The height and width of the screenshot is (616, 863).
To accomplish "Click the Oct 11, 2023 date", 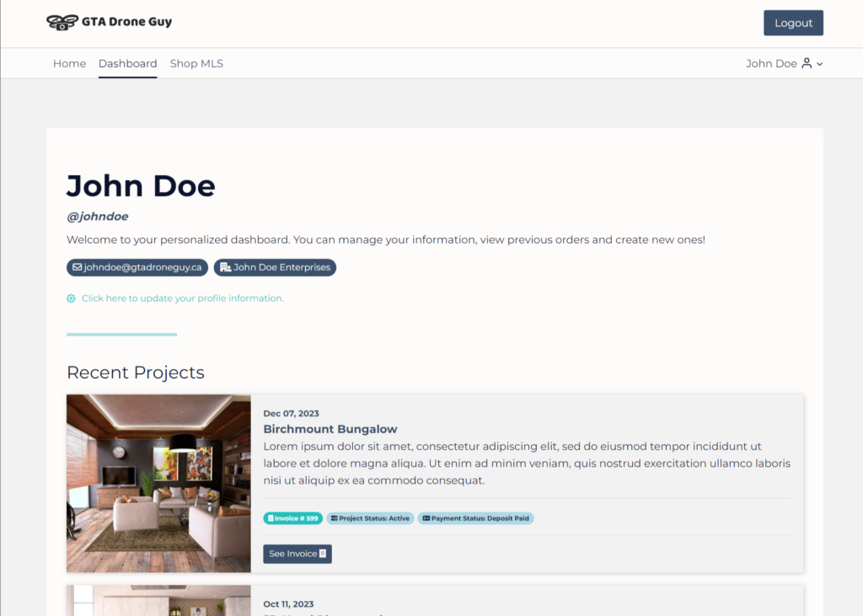I will (288, 604).
